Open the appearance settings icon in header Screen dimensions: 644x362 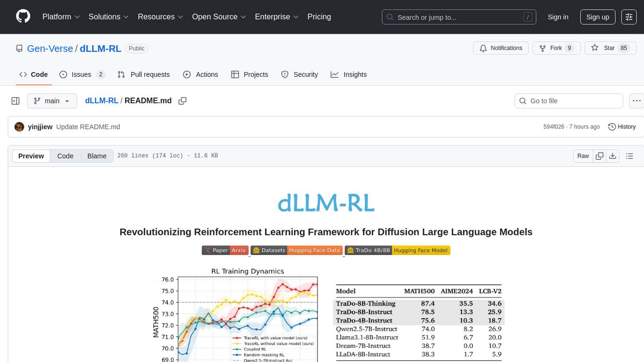[629, 17]
